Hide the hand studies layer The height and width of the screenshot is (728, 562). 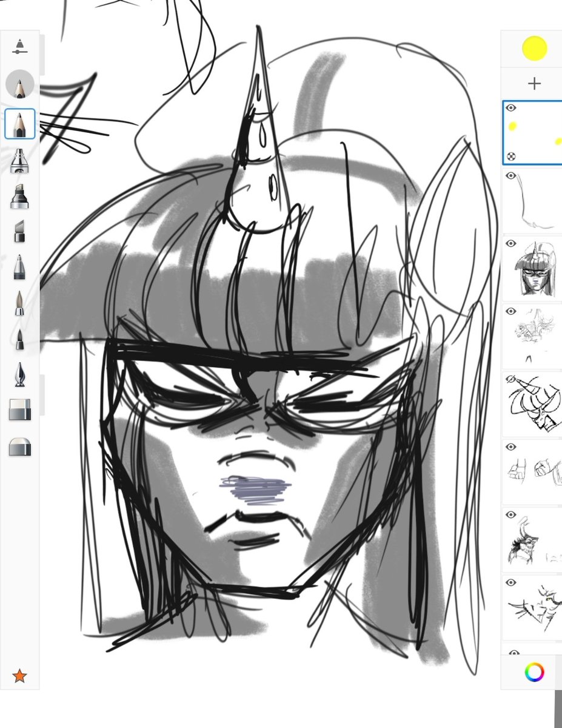tap(511, 447)
